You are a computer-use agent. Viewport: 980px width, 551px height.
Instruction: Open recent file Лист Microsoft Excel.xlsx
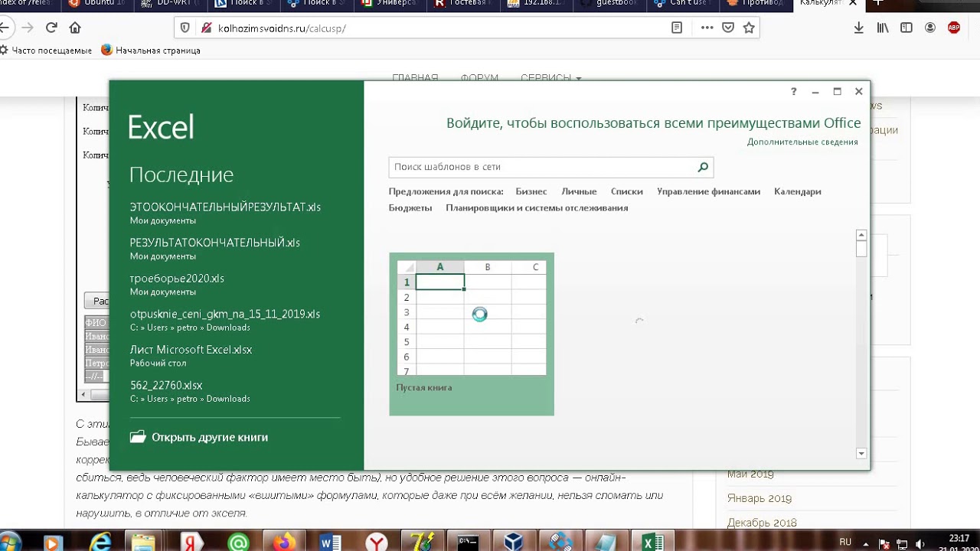(x=191, y=355)
